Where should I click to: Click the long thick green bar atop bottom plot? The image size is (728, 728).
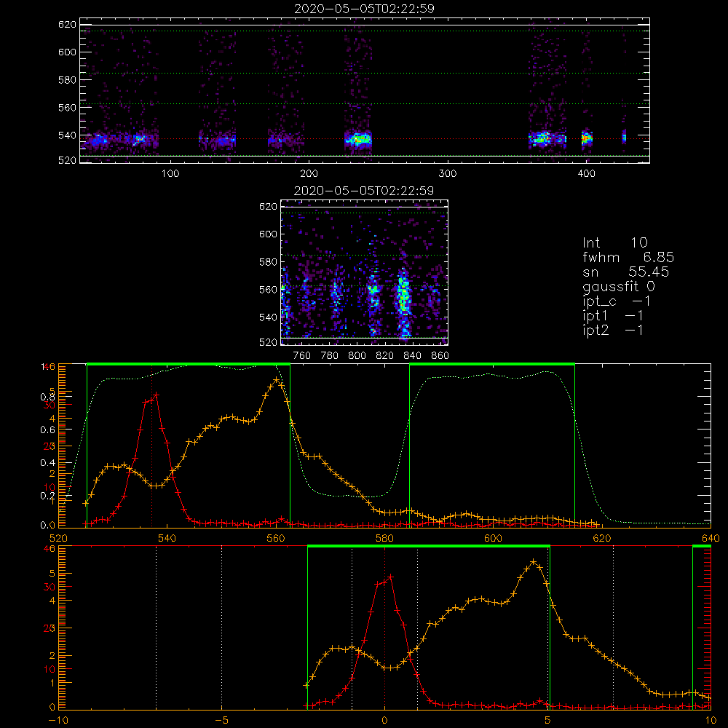(x=429, y=546)
